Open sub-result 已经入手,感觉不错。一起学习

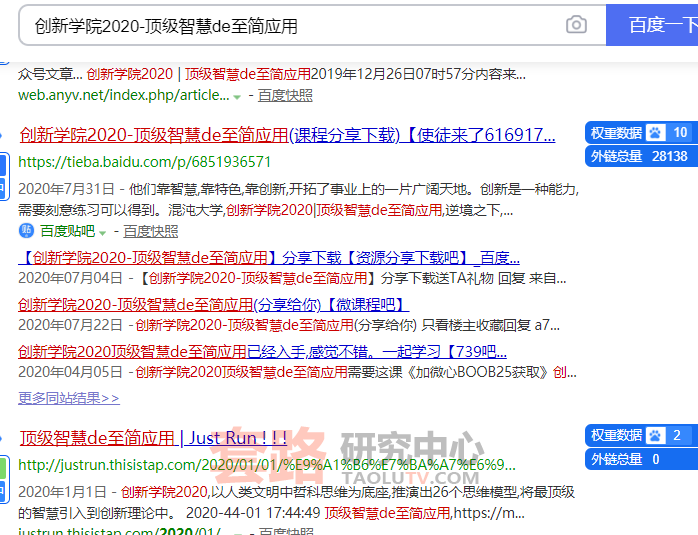pos(262,352)
